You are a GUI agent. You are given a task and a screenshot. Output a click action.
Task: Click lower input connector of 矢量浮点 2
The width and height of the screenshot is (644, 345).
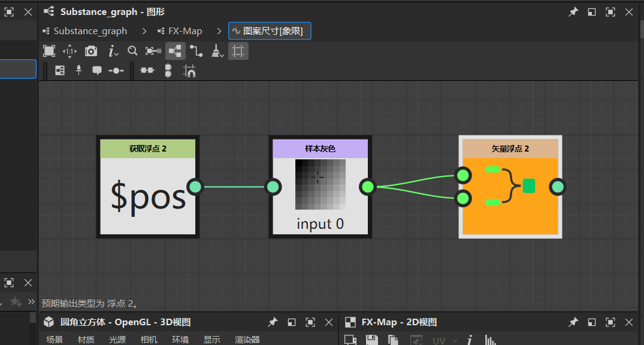pyautogui.click(x=463, y=199)
